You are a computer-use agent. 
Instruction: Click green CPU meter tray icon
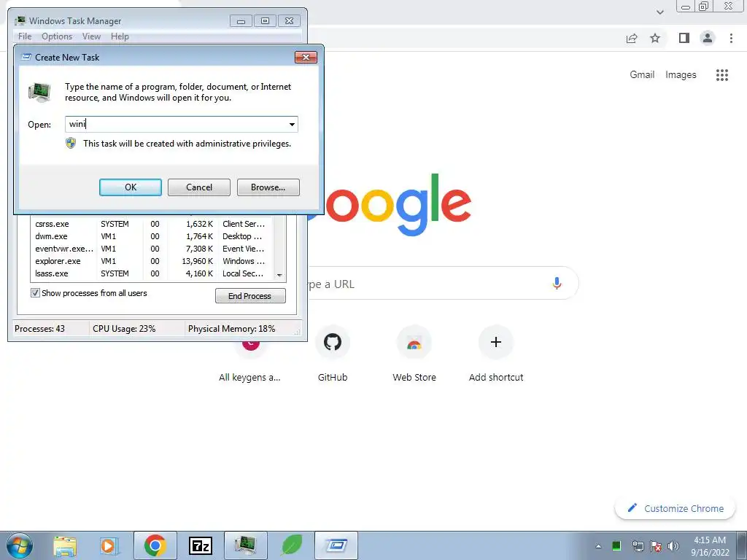click(616, 545)
